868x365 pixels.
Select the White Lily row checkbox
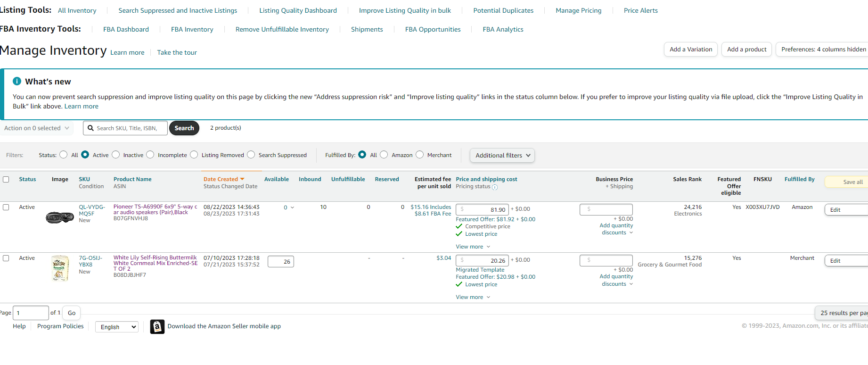(x=6, y=258)
